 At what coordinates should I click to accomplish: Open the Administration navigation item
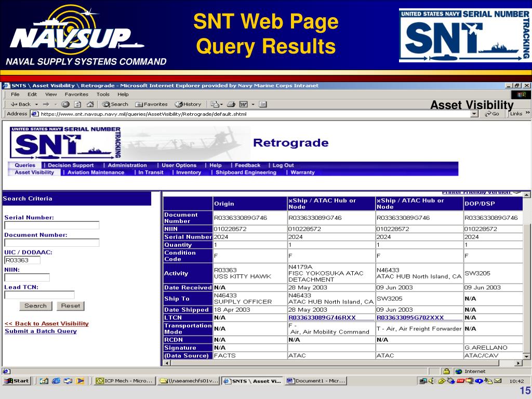click(127, 165)
